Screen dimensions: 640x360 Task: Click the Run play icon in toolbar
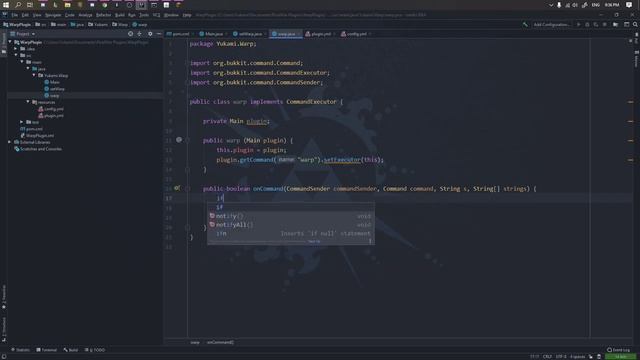(578, 24)
